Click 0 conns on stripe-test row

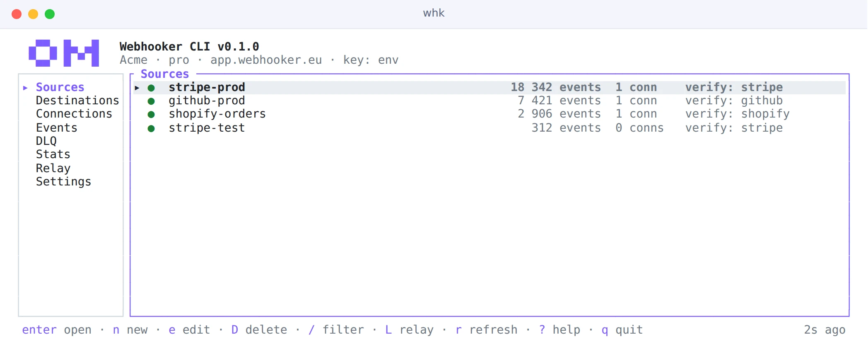(639, 128)
